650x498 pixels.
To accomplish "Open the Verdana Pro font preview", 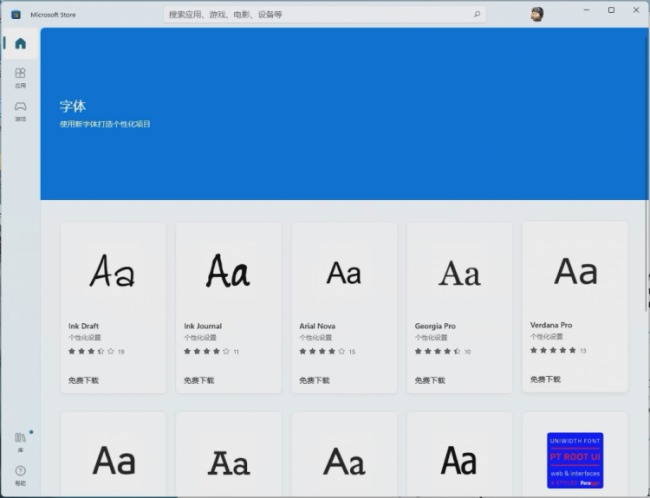I will pos(575,271).
